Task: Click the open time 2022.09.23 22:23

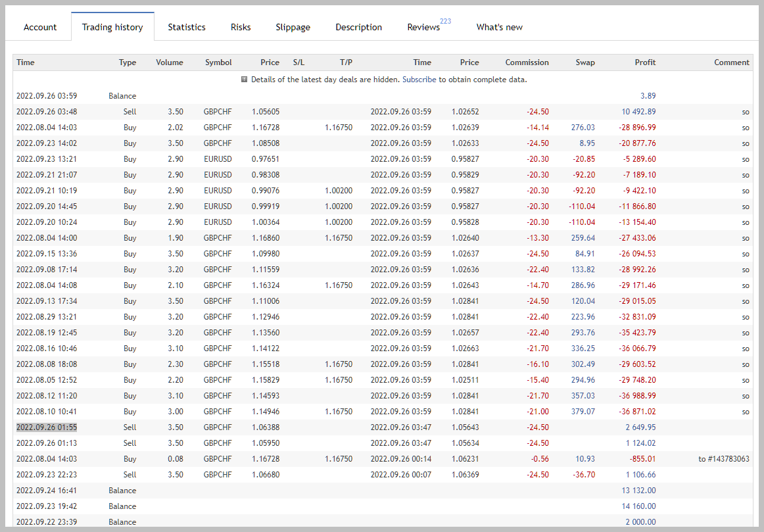Action: click(47, 475)
